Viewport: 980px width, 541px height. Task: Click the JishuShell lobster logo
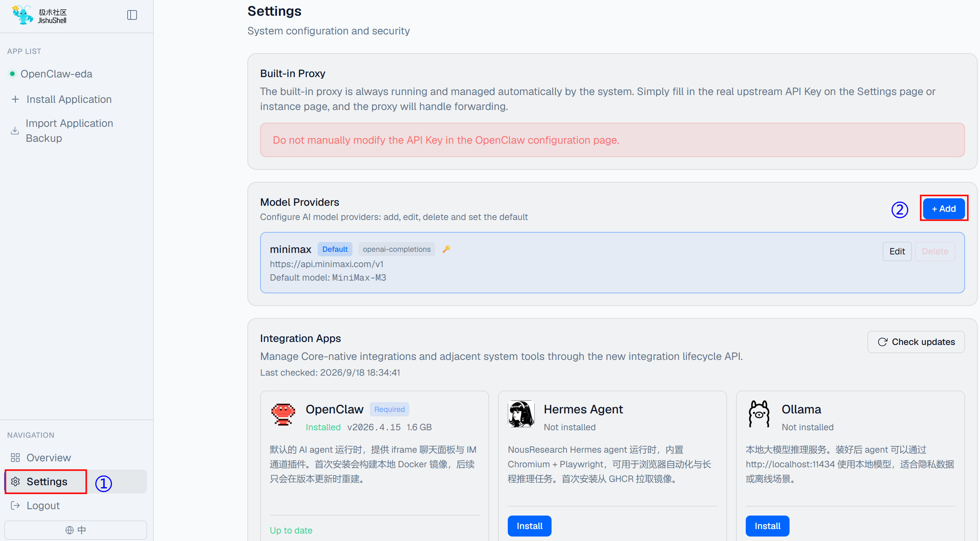tap(22, 15)
